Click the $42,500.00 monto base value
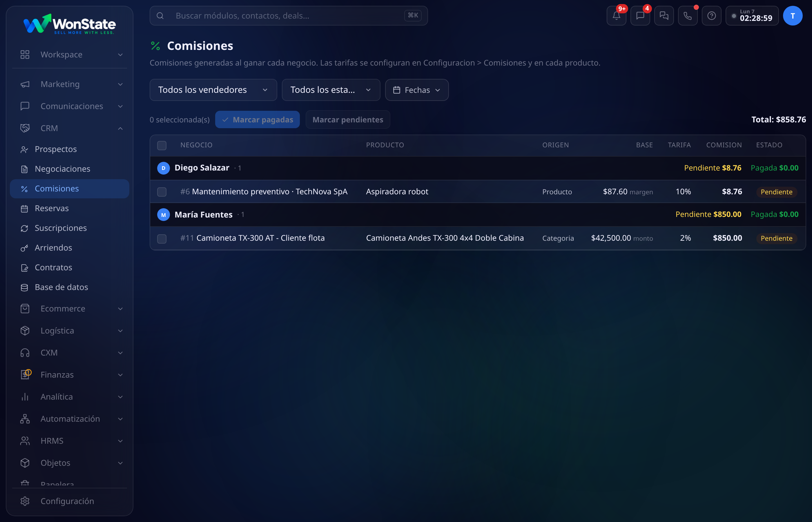This screenshot has width=812, height=522. (x=622, y=238)
